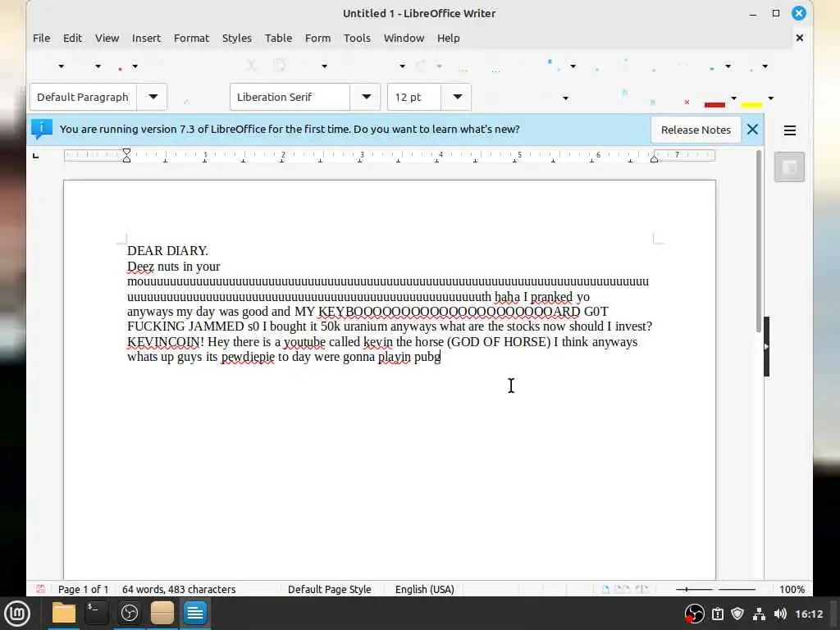
Task: Open the Styles menu
Action: (x=237, y=38)
